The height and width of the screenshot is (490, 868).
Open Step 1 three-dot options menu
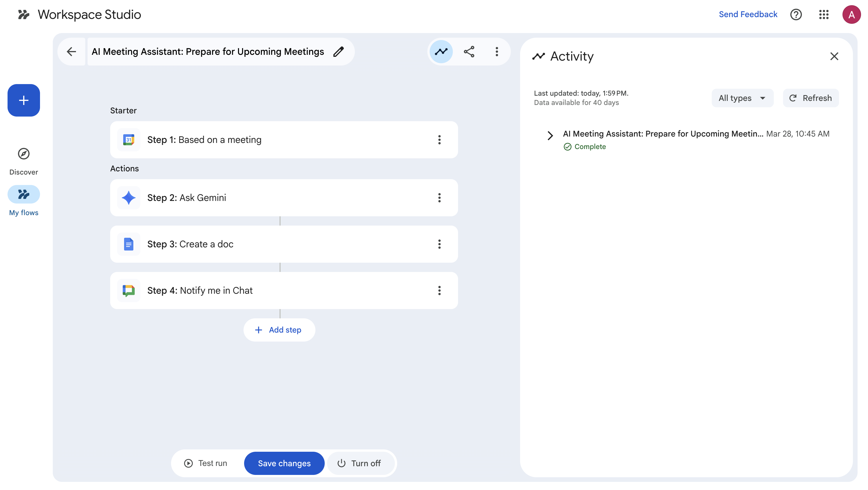tap(440, 140)
